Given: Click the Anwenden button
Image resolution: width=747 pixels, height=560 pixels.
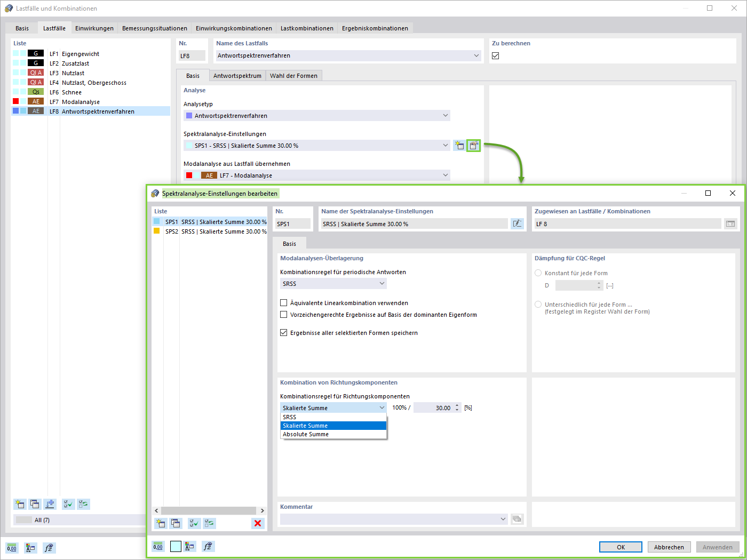Looking at the screenshot, I should pyautogui.click(x=718, y=547).
